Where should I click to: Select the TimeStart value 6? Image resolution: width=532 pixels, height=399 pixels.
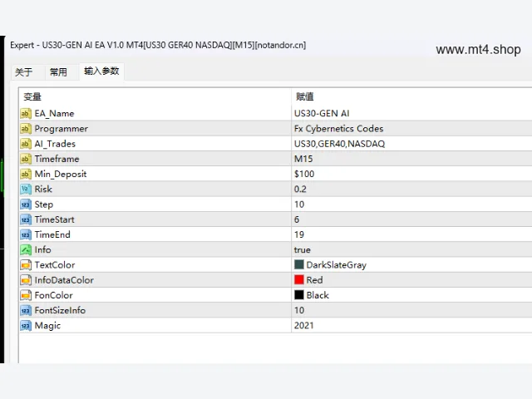(x=297, y=219)
